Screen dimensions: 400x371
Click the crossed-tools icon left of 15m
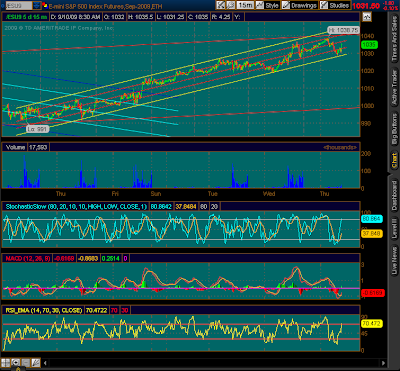(220, 5)
